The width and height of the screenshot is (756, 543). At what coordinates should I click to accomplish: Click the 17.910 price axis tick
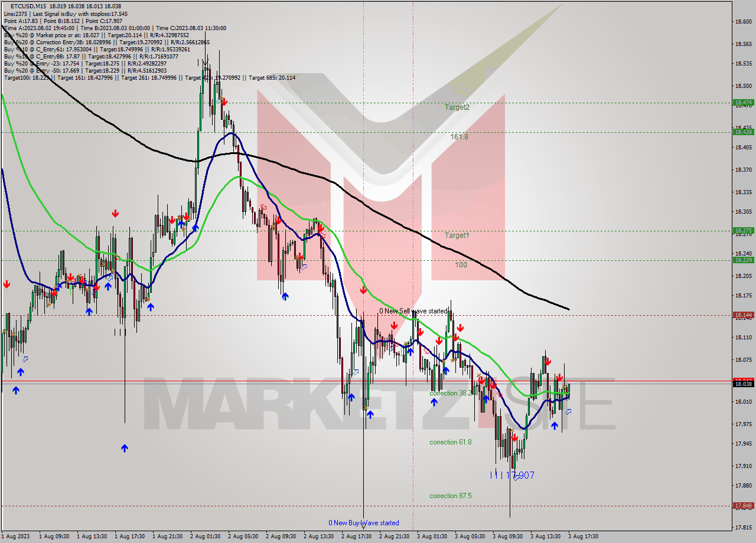click(x=743, y=466)
